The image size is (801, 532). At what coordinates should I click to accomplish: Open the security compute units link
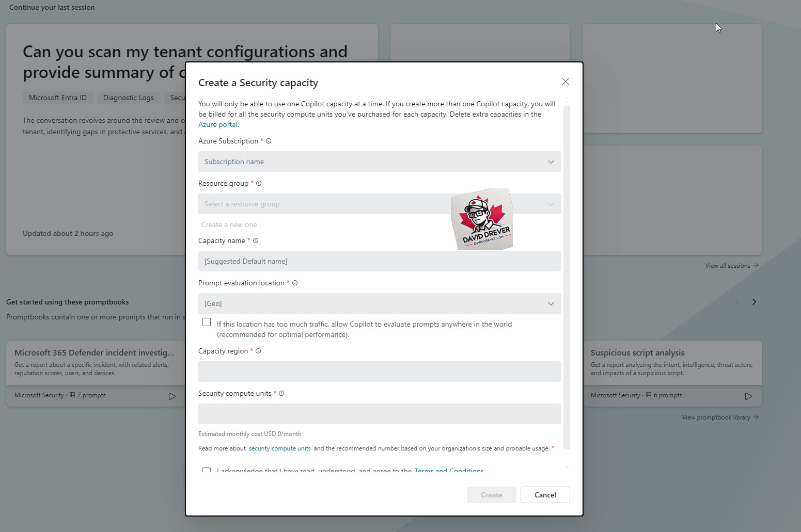click(x=279, y=448)
